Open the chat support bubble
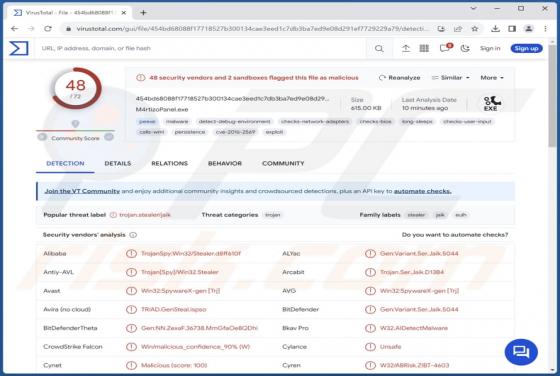 coord(521,352)
